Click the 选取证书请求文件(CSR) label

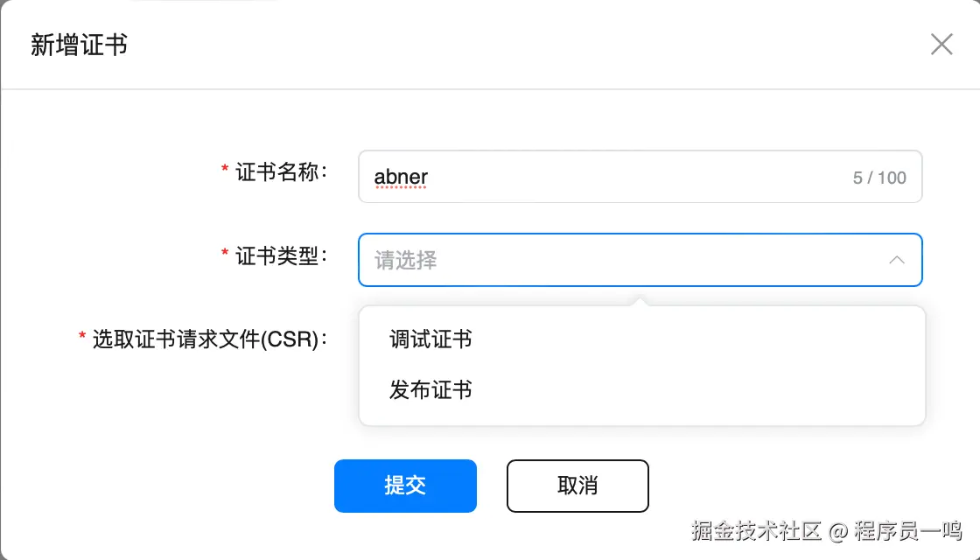[x=210, y=339]
